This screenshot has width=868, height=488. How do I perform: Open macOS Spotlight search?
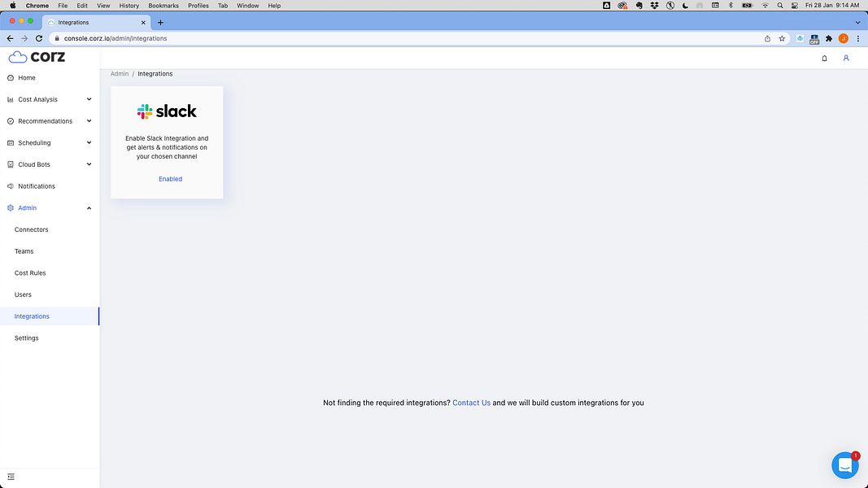780,6
